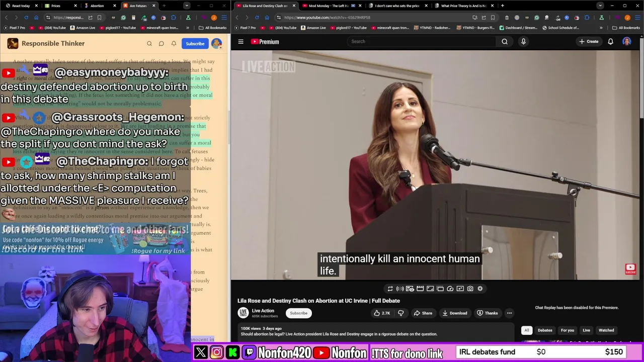
Task: Select the Debates filter chip
Action: pyautogui.click(x=545, y=330)
